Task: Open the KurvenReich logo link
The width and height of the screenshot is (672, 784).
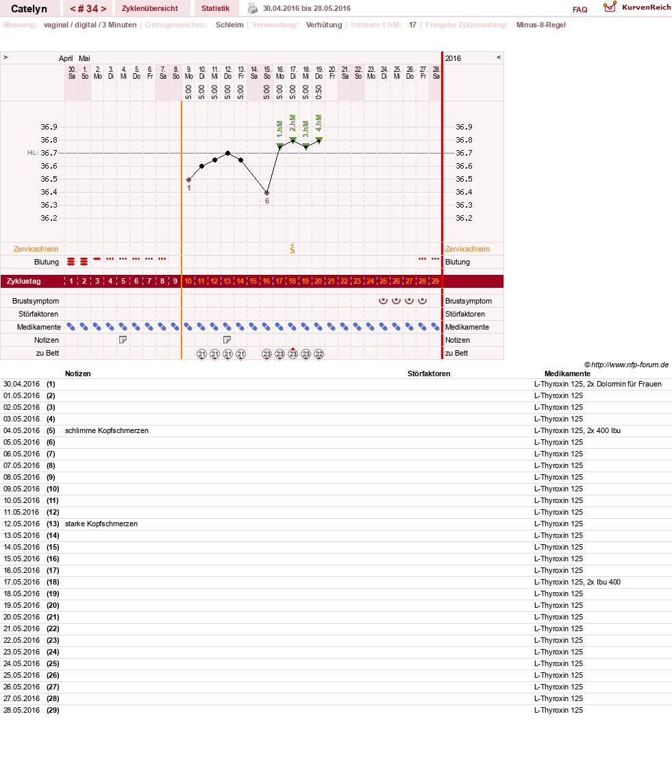Action: point(637,7)
